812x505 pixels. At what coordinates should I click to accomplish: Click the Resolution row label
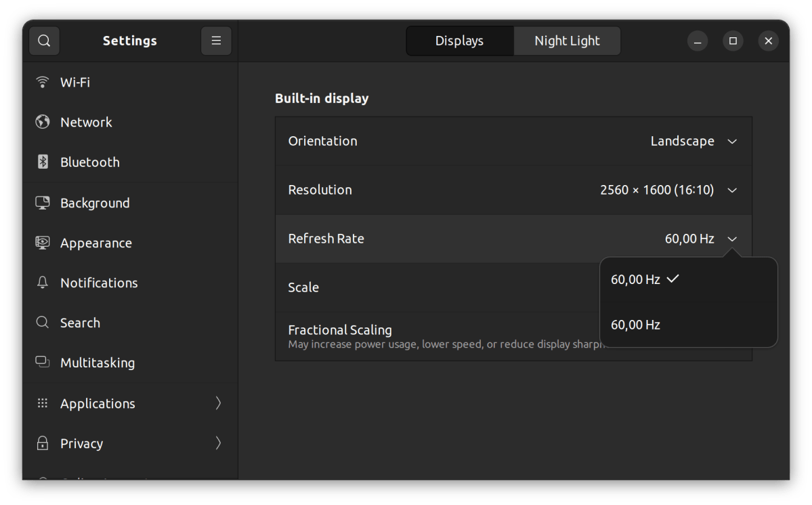click(x=320, y=190)
